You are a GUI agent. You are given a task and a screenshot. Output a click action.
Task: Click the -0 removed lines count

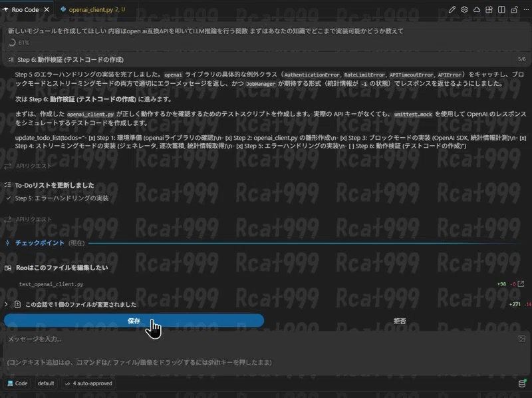point(513,284)
